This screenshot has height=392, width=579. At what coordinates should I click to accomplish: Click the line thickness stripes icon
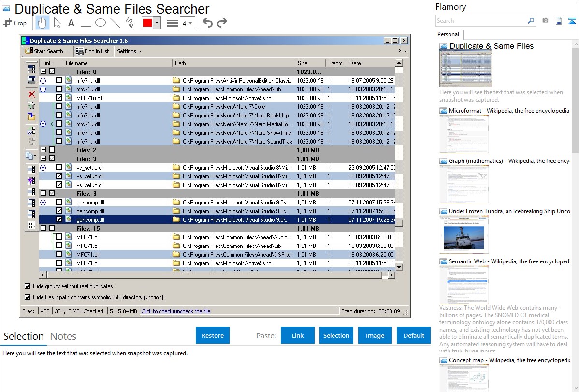pos(173,23)
